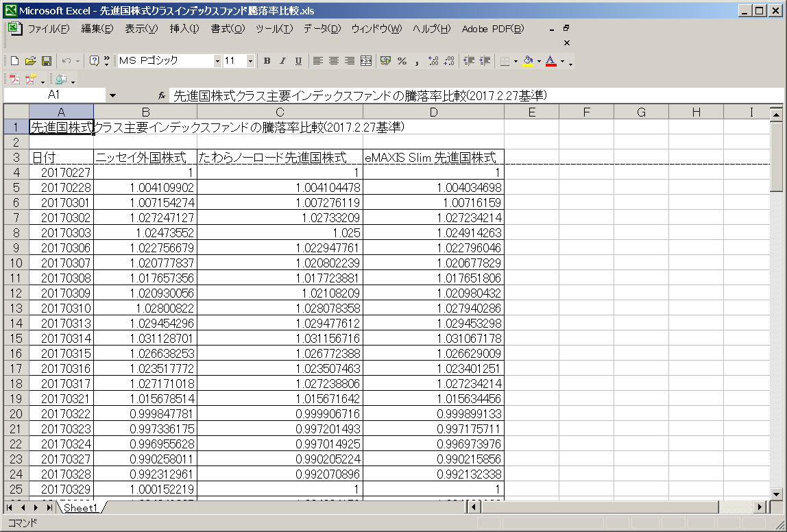Open font color dropdown arrow
This screenshot has height=532, width=787.
click(x=562, y=61)
